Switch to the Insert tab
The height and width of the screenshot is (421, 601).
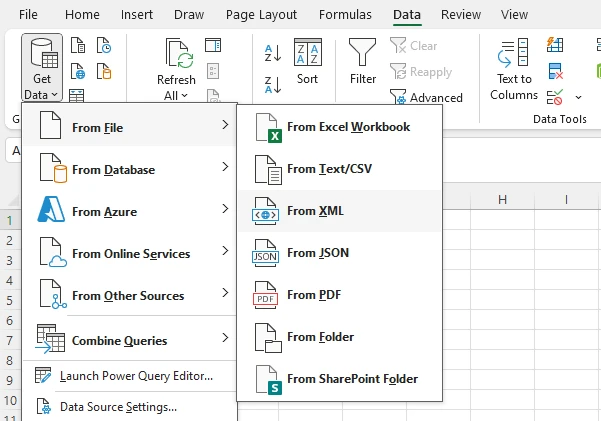tap(136, 15)
